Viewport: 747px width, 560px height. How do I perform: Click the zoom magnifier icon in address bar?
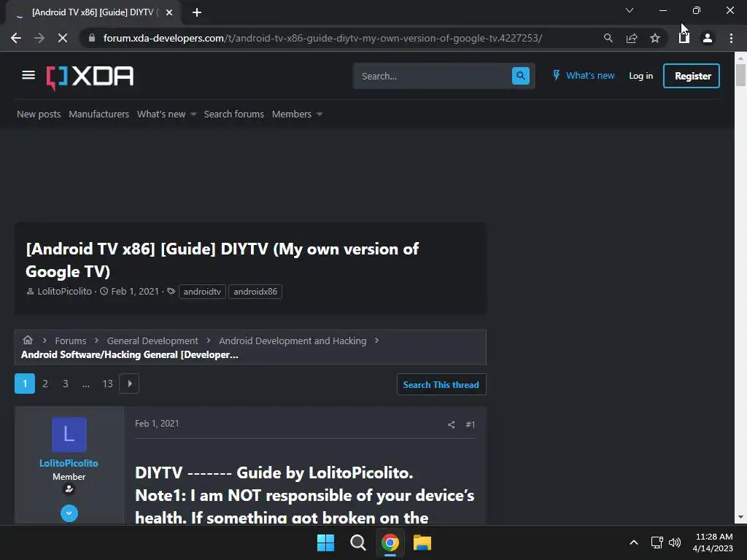[x=608, y=38]
